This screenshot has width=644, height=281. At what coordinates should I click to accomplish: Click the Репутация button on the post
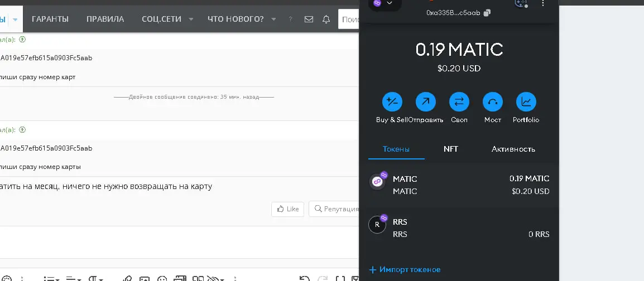point(334,209)
